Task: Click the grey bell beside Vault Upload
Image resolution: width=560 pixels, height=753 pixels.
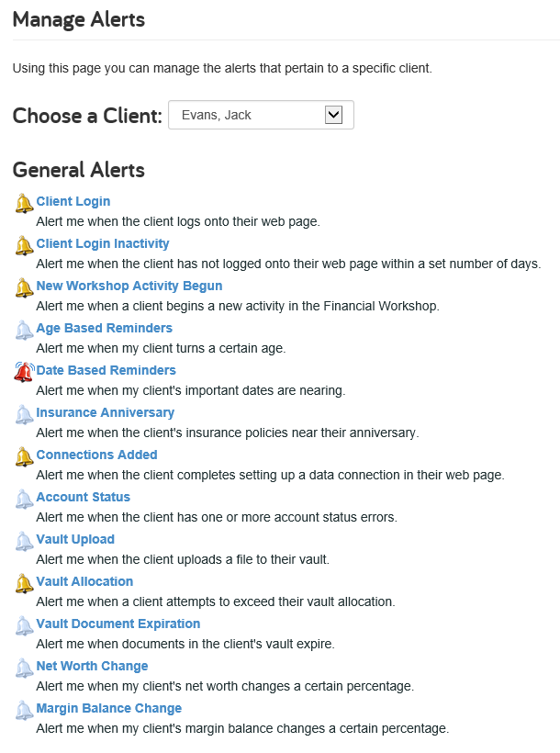Action: tap(24, 541)
